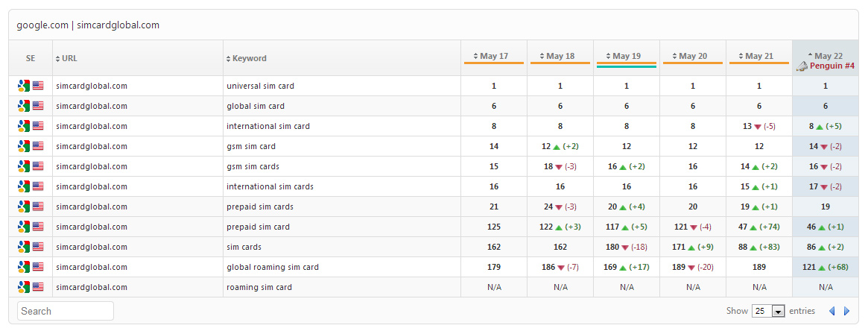The height and width of the screenshot is (334, 868).
Task: Click the Google icon in the universal sim card row
Action: pos(23,86)
